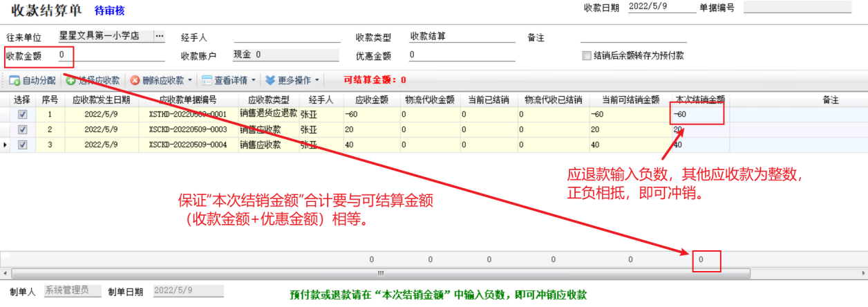Select document number XSTHD row 1 cell

pyautogui.click(x=187, y=114)
